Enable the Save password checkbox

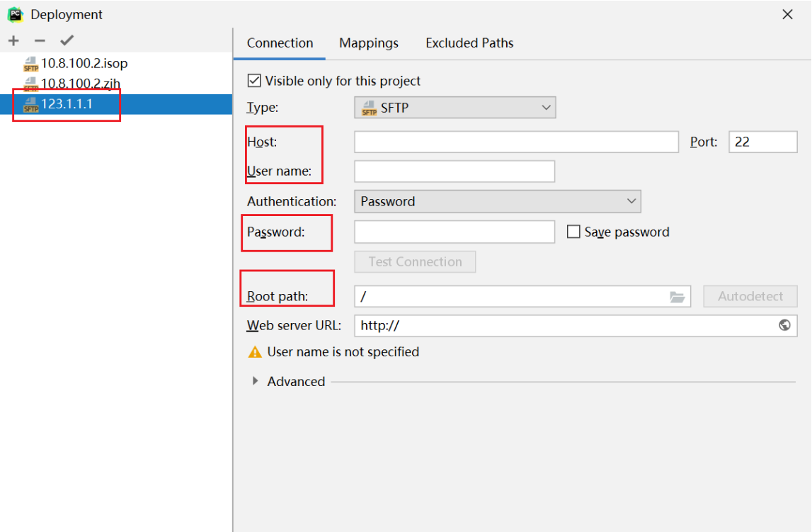coord(573,232)
